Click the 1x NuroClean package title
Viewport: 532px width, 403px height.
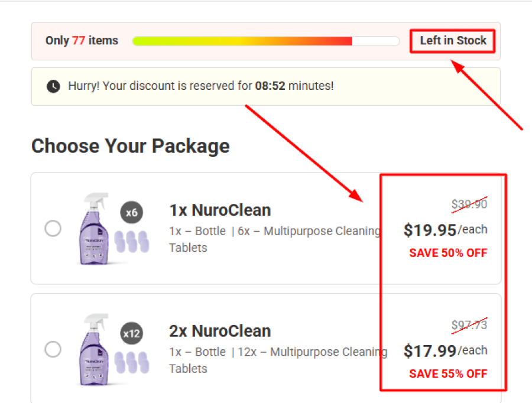click(x=220, y=210)
